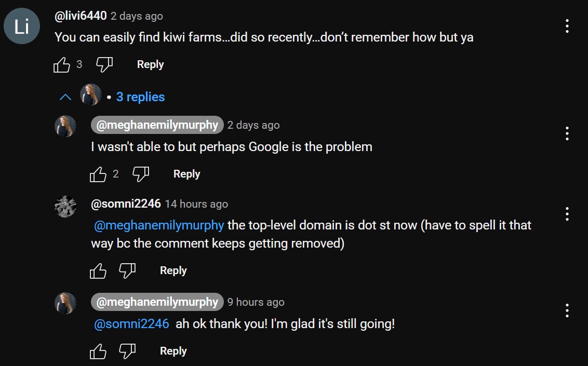Click the @livi6440 'Li' profile avatar

click(x=22, y=26)
